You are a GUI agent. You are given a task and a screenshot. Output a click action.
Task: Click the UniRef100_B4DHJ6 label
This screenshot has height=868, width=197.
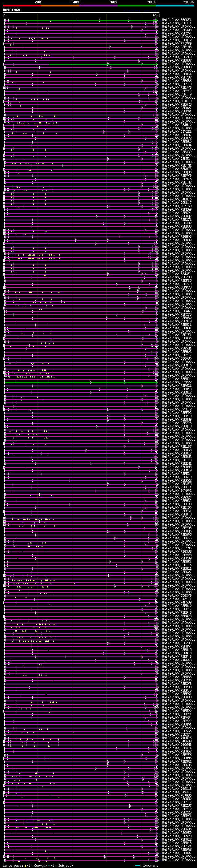(176, 199)
